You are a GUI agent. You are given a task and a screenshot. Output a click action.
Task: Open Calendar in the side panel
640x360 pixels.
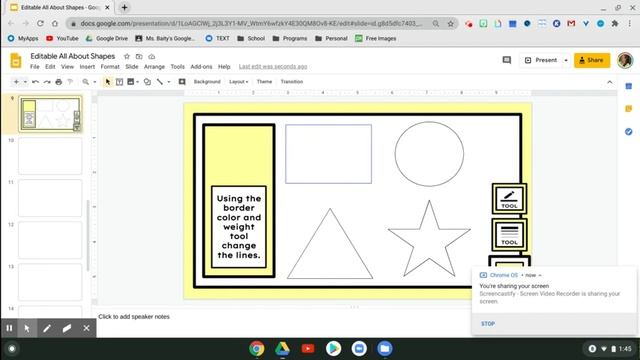629,86
